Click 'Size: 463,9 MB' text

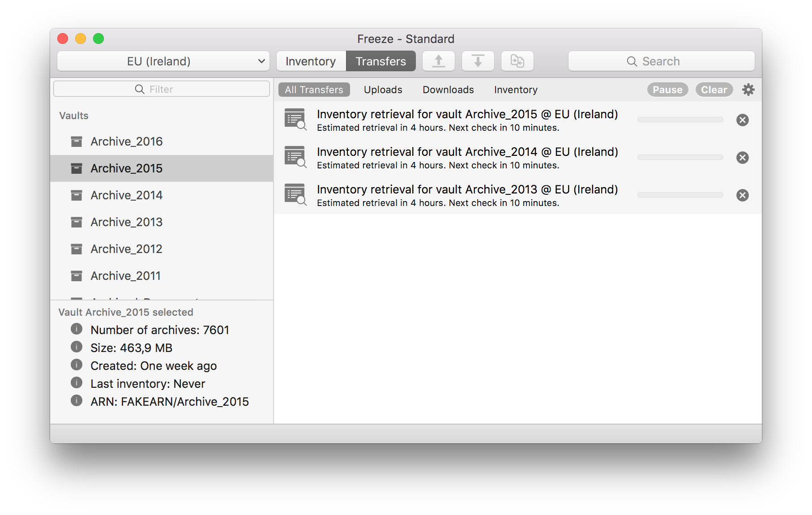coord(131,348)
